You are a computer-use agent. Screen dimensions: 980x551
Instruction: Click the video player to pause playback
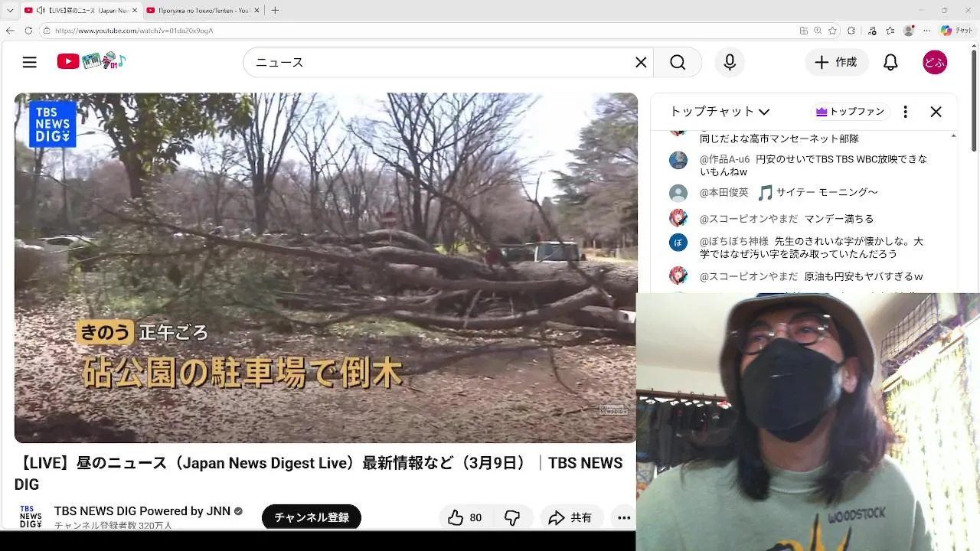click(325, 268)
